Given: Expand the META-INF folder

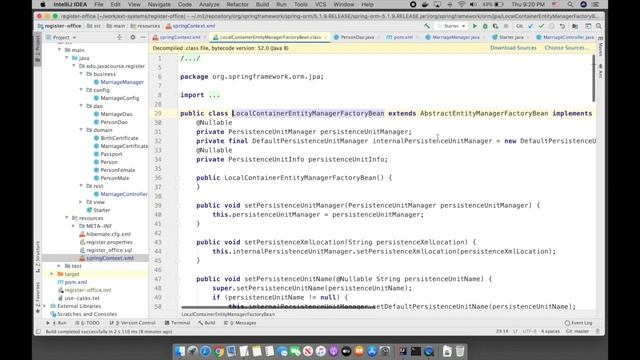Looking at the screenshot, I should pyautogui.click(x=74, y=226).
